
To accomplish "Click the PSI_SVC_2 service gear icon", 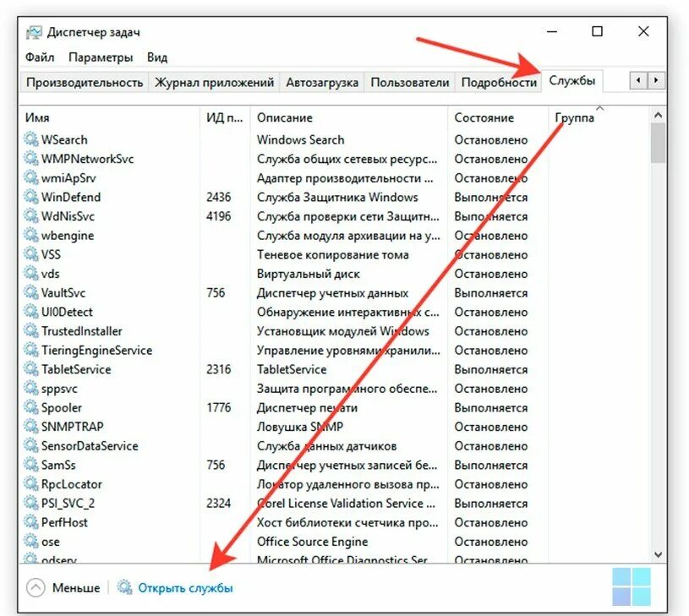I will (30, 503).
